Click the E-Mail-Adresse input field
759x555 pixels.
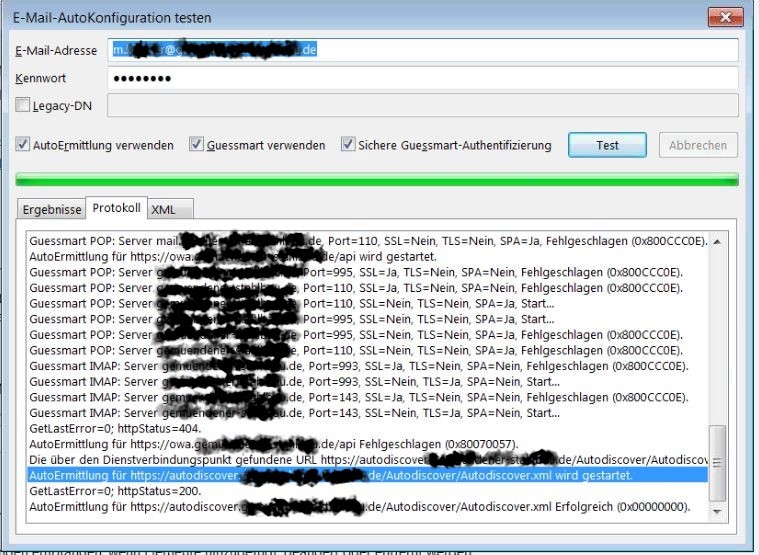(423, 50)
